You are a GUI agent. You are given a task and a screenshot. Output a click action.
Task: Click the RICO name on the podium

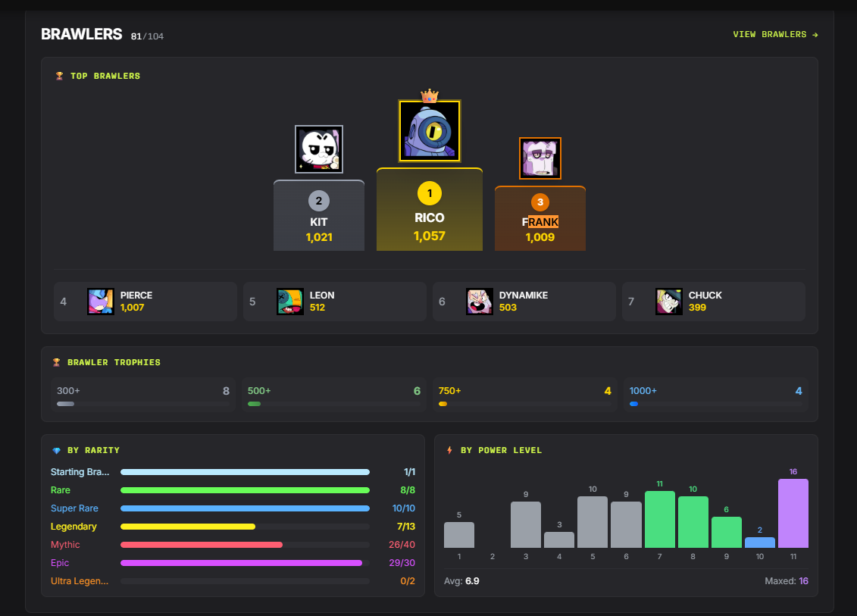coord(430,217)
